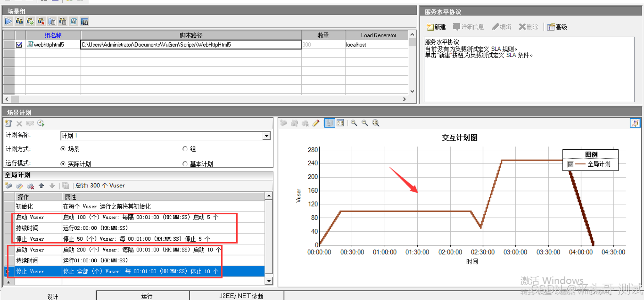Edit the selected action in 全局计划 toolbar

tap(19, 186)
